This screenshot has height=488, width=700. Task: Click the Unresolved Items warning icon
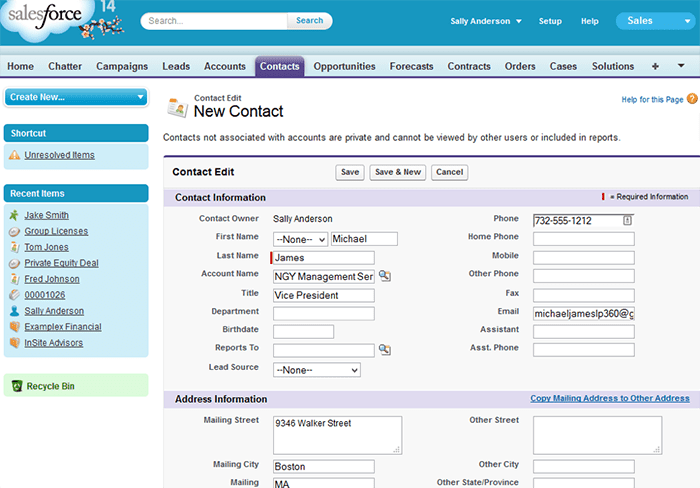coord(14,155)
